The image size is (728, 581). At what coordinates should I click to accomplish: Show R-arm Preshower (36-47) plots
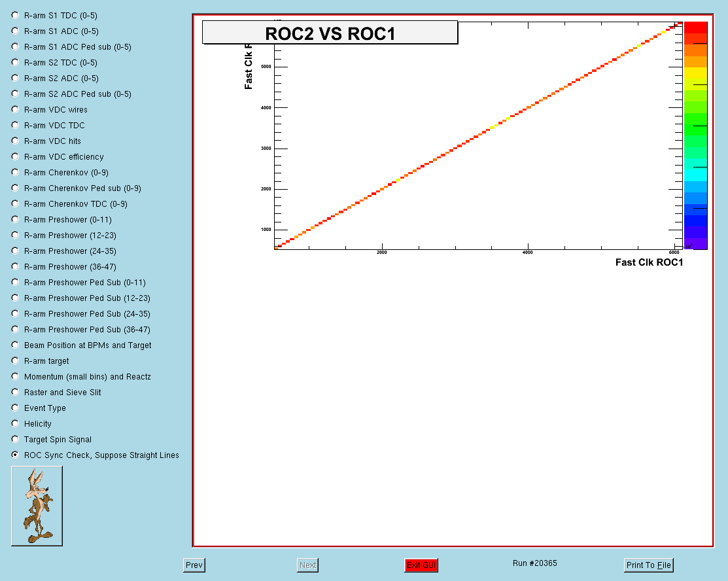[15, 266]
